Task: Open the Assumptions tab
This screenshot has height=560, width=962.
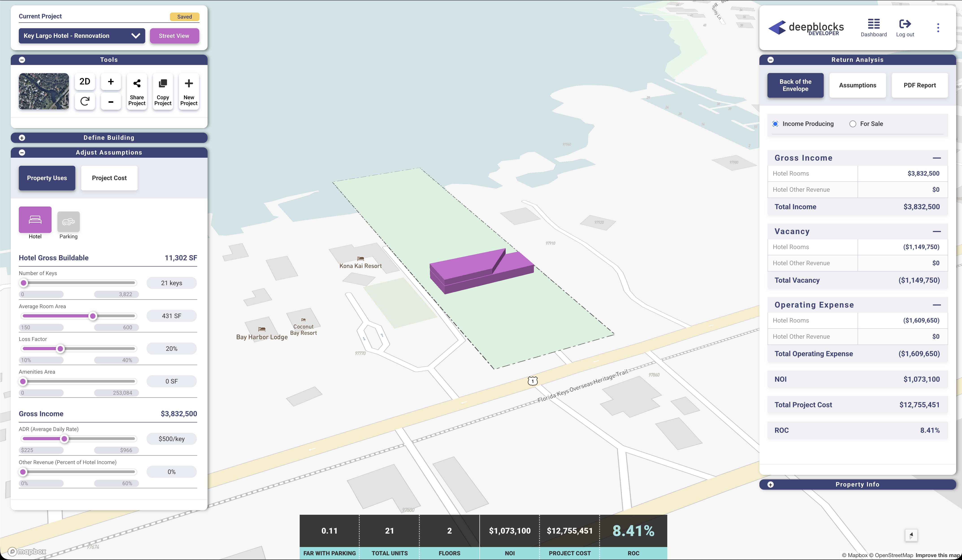Action: pyautogui.click(x=857, y=85)
